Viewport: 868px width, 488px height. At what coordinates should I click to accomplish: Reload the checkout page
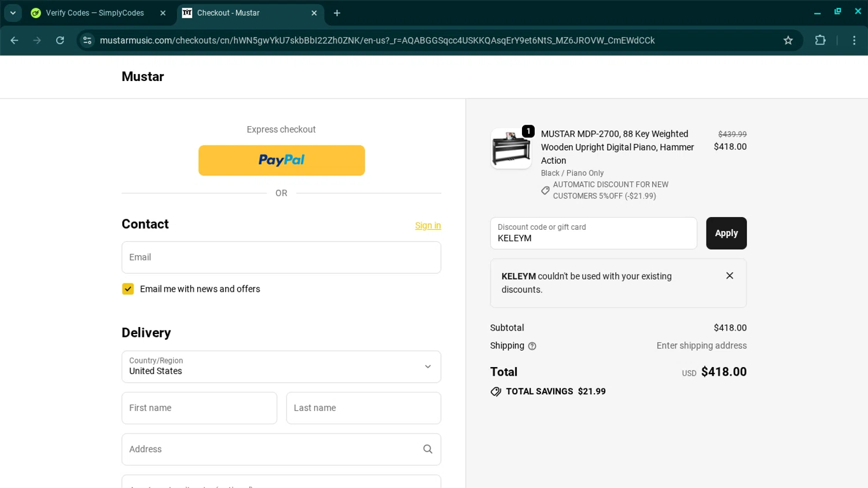click(x=60, y=41)
